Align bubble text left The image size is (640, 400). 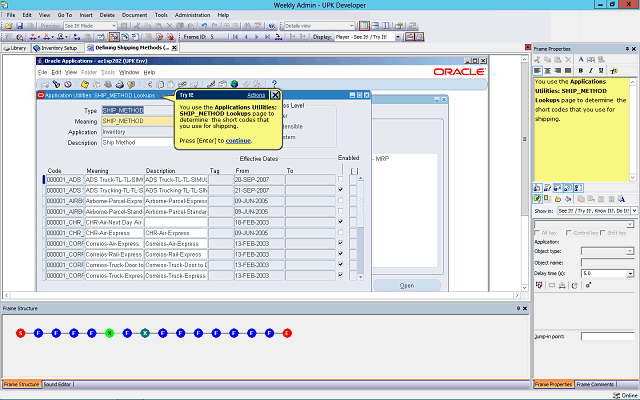tap(537, 71)
